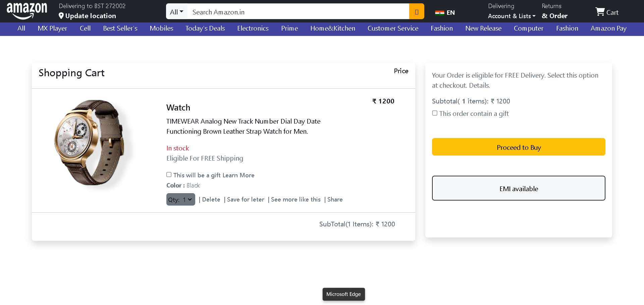This screenshot has height=305, width=644.
Task: Click the 'Price' column header
Action: point(401,71)
